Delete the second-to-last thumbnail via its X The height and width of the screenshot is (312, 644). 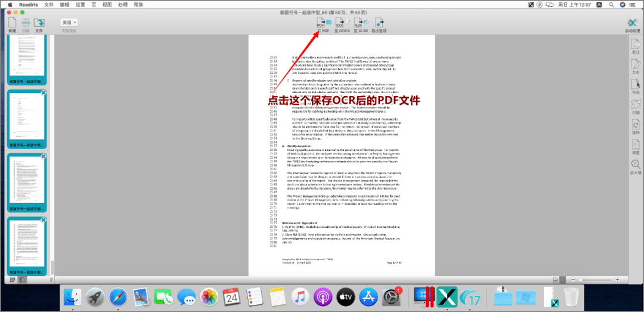click(43, 157)
